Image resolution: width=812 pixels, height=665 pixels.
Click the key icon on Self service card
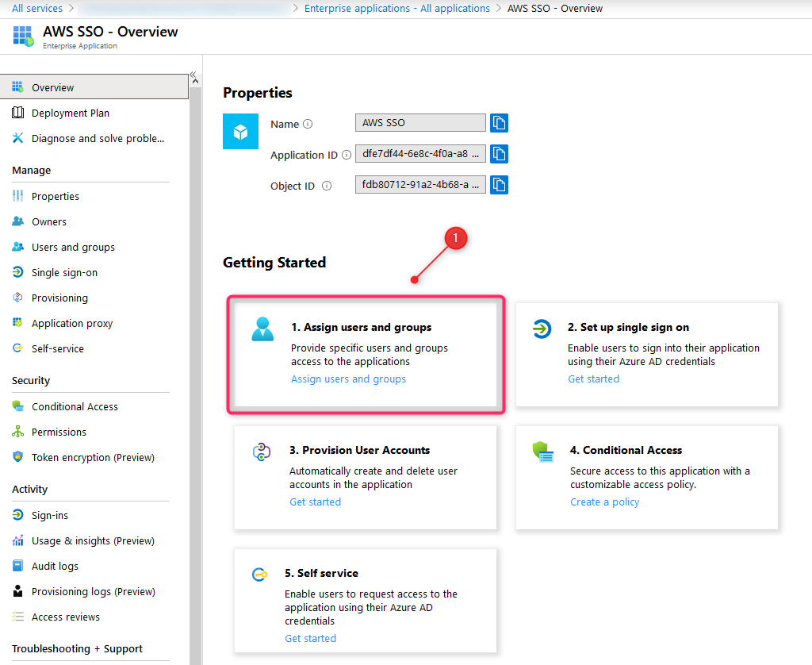pyautogui.click(x=259, y=575)
